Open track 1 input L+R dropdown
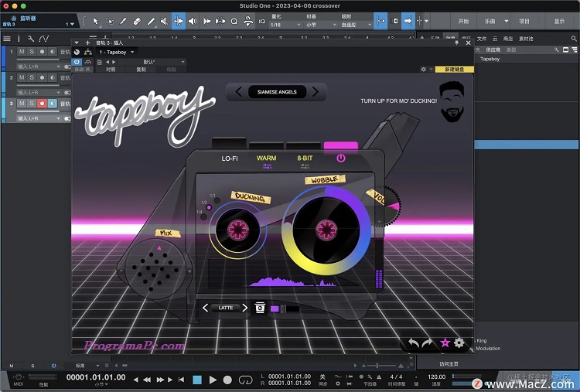The width and height of the screenshot is (580, 392). (39, 66)
